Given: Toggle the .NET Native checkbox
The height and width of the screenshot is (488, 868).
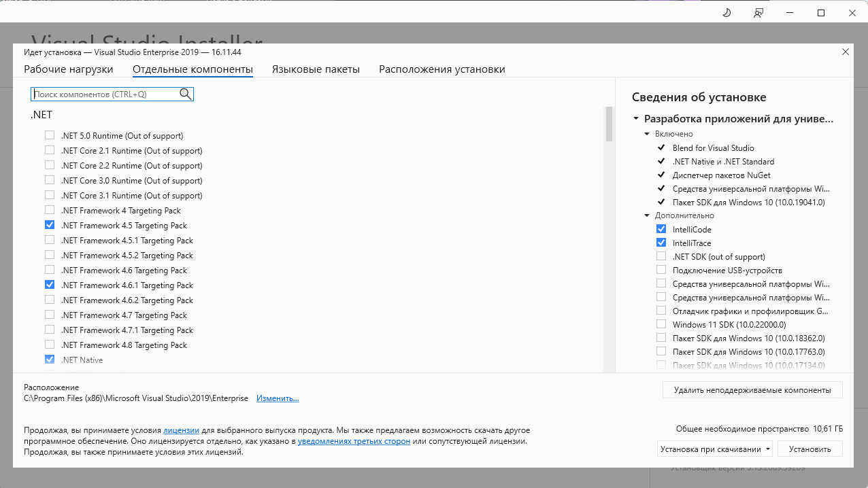Looking at the screenshot, I should [50, 360].
